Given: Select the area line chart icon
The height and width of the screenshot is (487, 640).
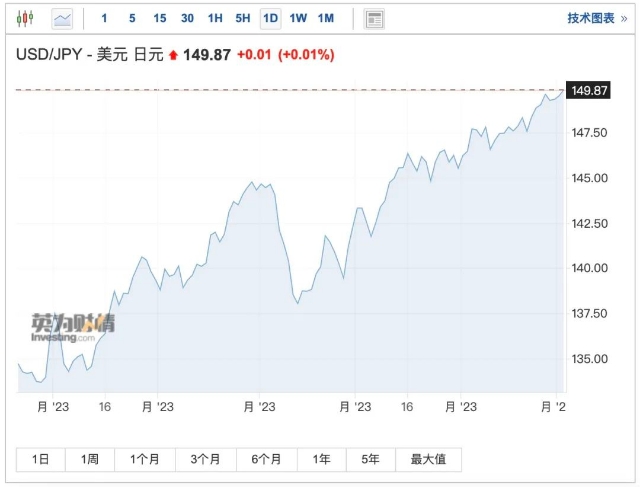Looking at the screenshot, I should (x=62, y=19).
